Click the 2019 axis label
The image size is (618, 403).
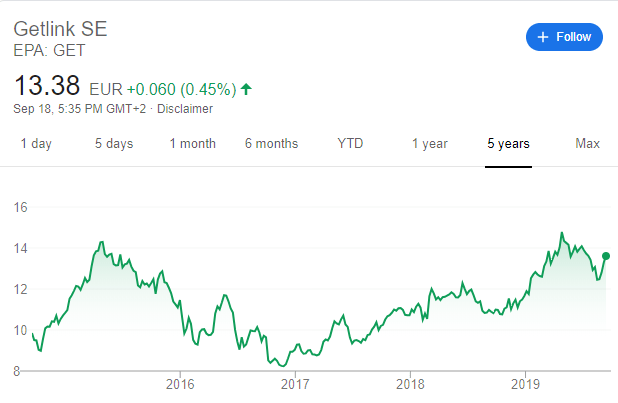[525, 384]
